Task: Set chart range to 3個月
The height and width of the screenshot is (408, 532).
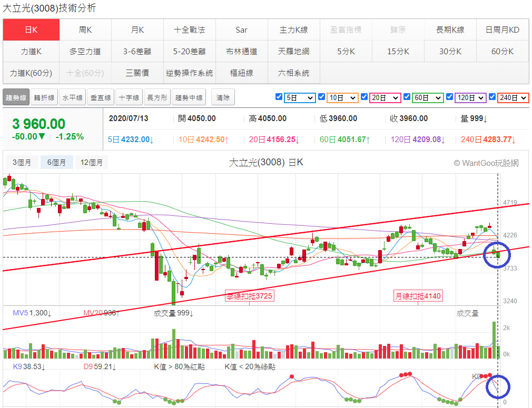Action: (x=22, y=163)
